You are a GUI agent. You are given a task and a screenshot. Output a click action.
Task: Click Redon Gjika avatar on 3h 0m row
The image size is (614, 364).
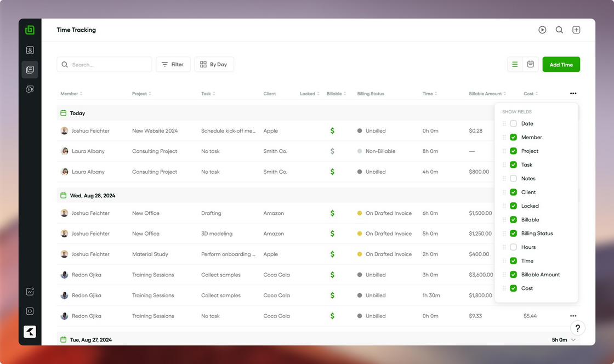pyautogui.click(x=64, y=275)
